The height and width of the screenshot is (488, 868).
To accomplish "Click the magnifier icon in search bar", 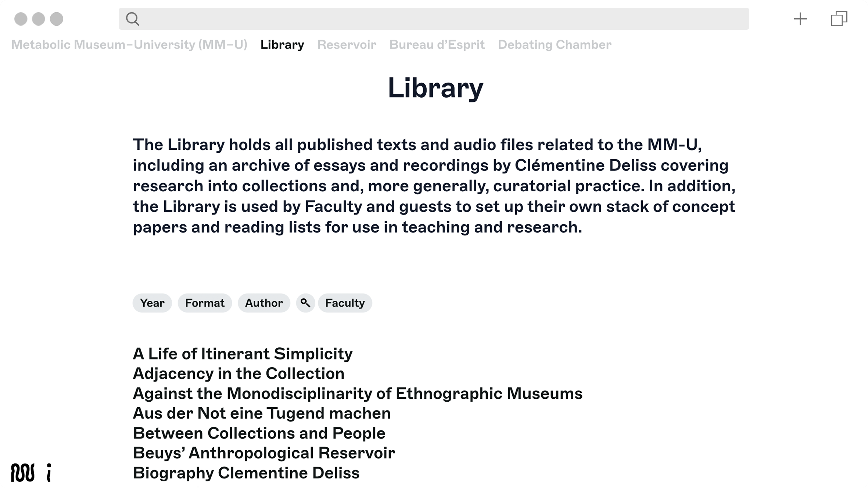I will pyautogui.click(x=132, y=19).
